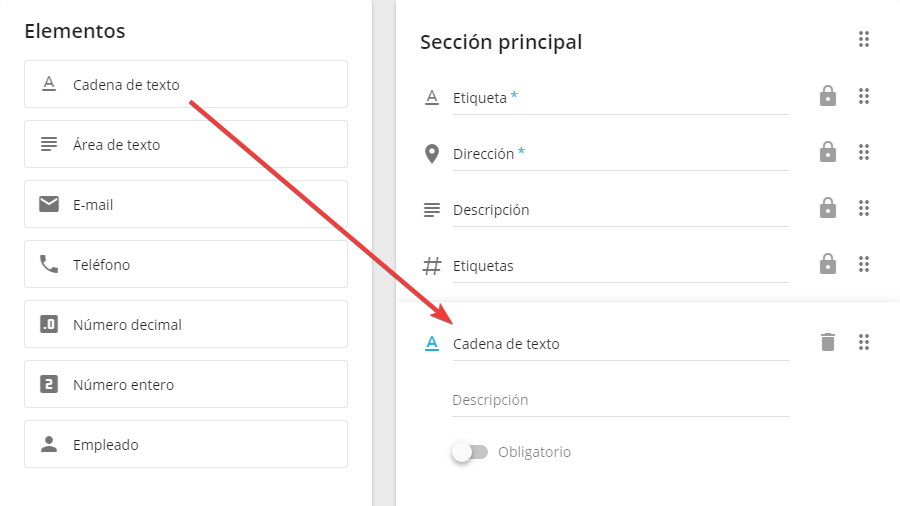
Task: Select Cadena de texto element in Elementos list
Action: point(186,84)
